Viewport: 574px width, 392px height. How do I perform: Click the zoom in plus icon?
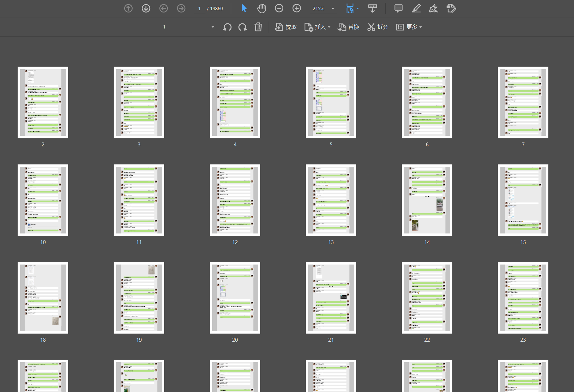297,9
